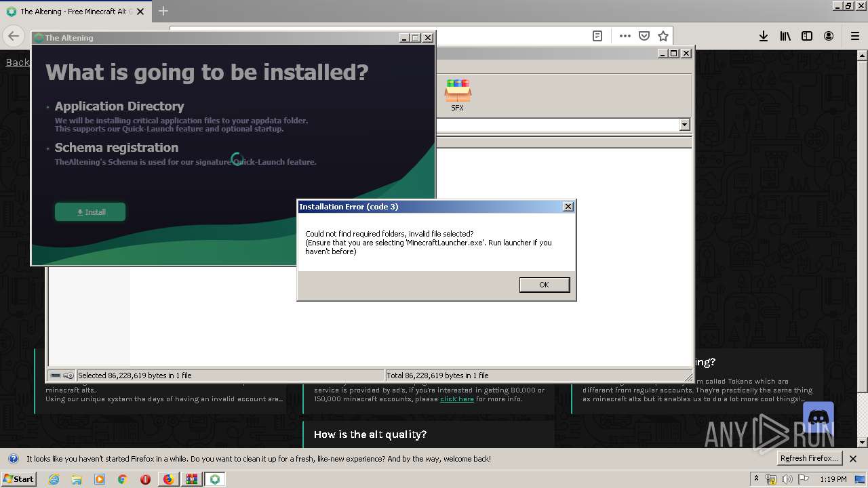Launch Opera from taskbar

click(145, 479)
